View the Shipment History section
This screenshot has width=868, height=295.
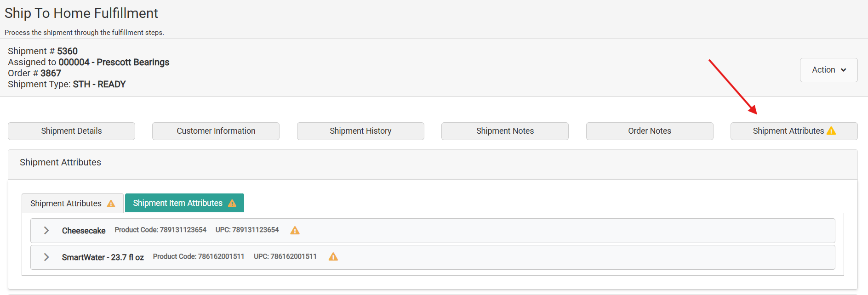(x=360, y=131)
